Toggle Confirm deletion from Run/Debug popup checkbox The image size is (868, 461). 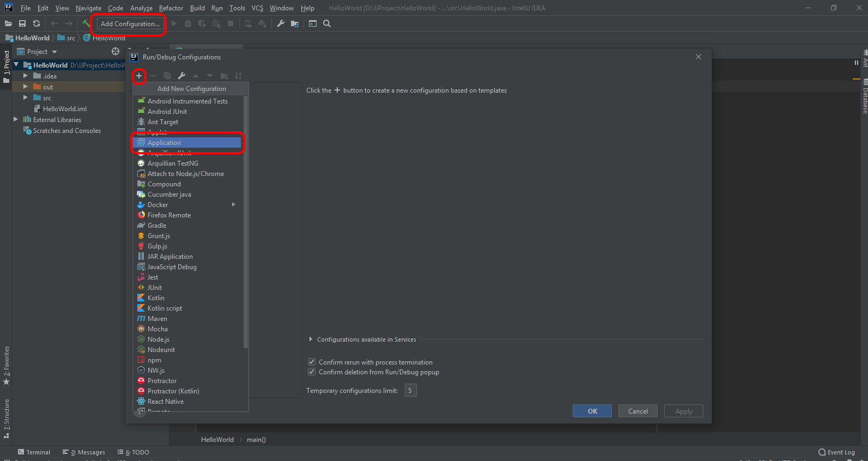coord(312,372)
